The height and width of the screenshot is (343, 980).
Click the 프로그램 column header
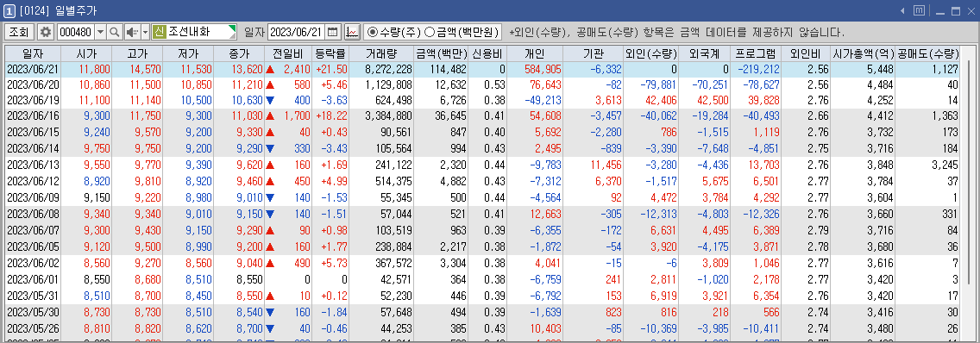(756, 53)
